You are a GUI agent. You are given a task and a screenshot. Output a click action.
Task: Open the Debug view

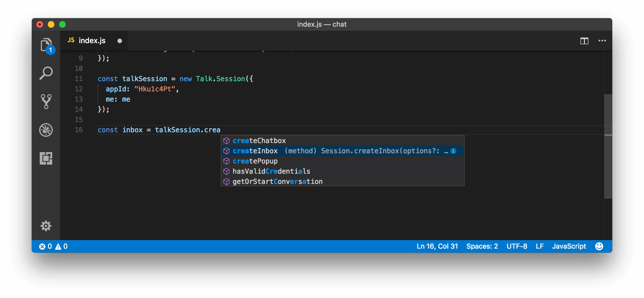pyautogui.click(x=46, y=130)
